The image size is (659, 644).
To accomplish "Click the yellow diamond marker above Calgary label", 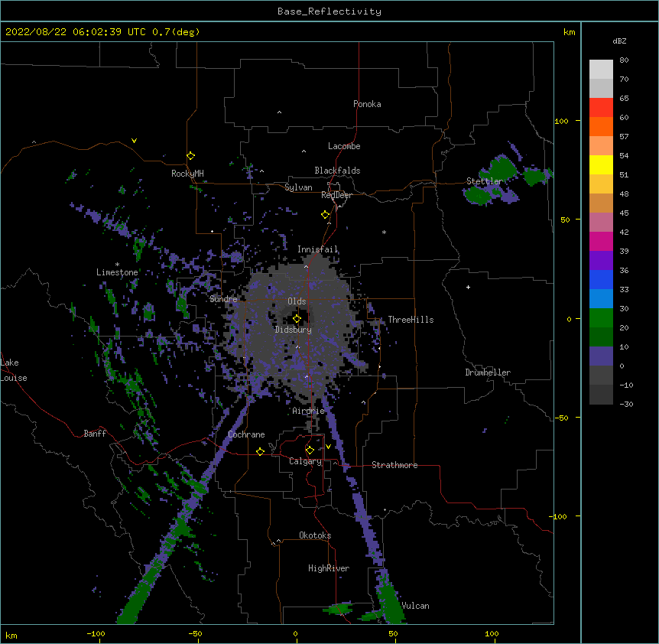I will [310, 450].
